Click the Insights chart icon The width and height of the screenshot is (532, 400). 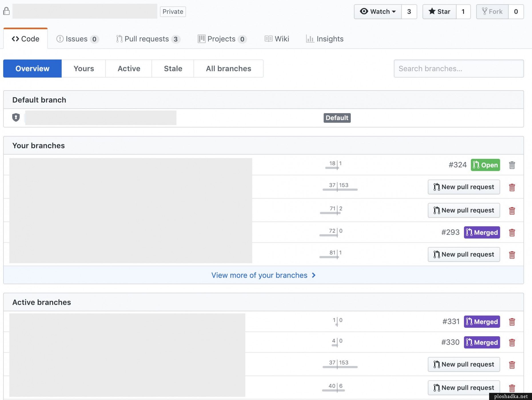coord(310,39)
